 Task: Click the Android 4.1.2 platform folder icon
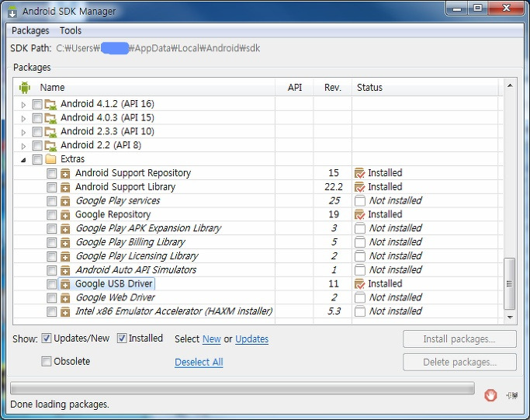pos(50,104)
